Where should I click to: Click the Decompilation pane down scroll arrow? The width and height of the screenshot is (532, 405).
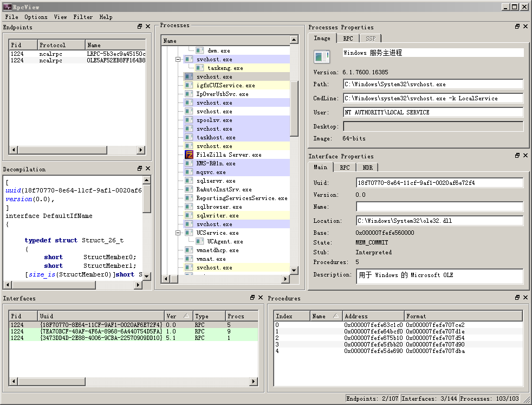(x=147, y=276)
